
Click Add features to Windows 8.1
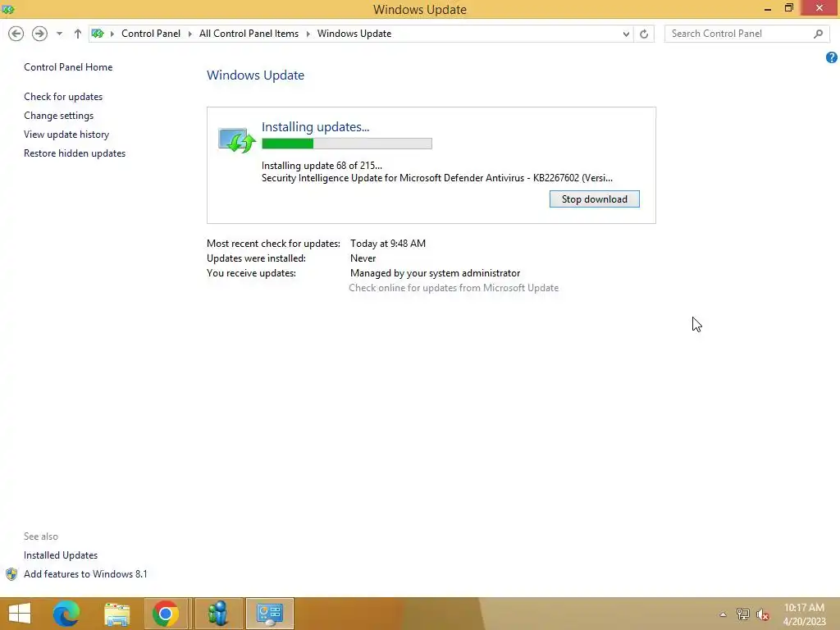click(85, 573)
